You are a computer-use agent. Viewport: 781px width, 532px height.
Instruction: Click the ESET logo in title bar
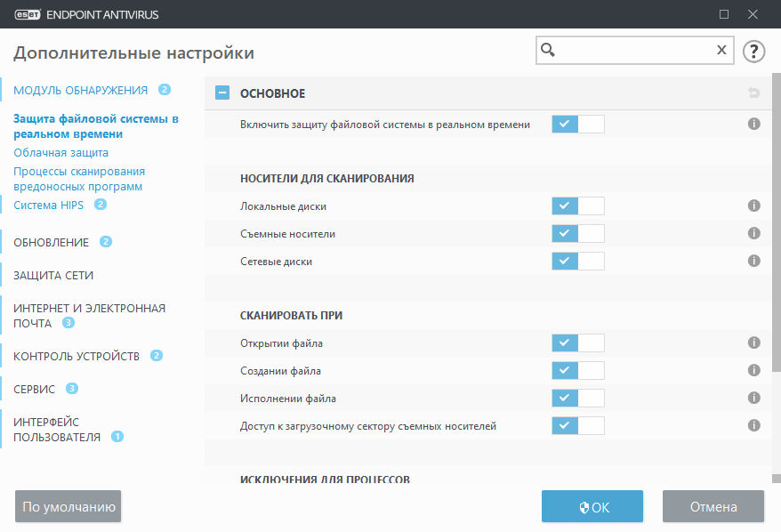coord(28,14)
